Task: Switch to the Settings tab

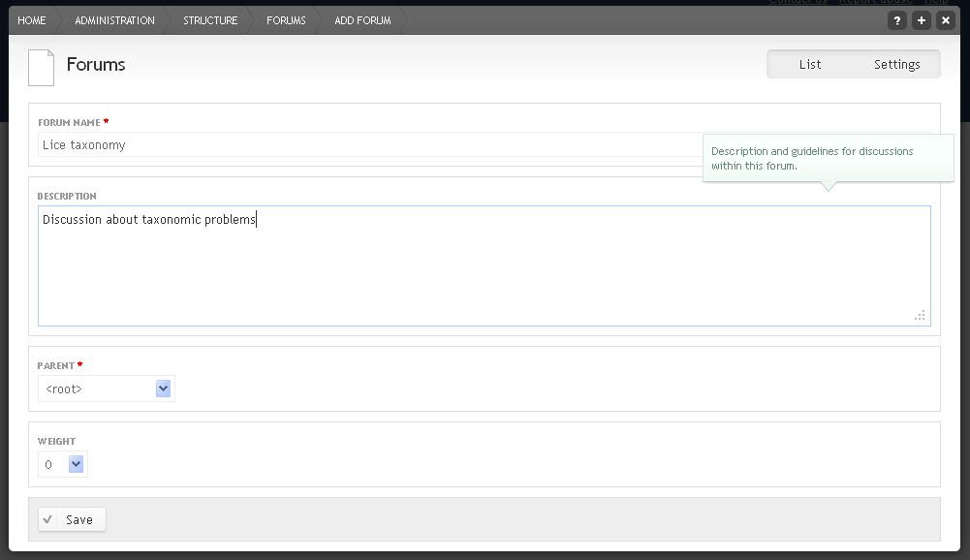Action: [896, 64]
